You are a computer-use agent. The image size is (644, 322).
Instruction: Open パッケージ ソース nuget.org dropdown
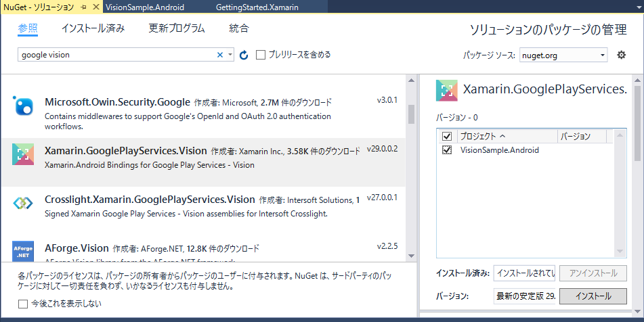pos(563,55)
